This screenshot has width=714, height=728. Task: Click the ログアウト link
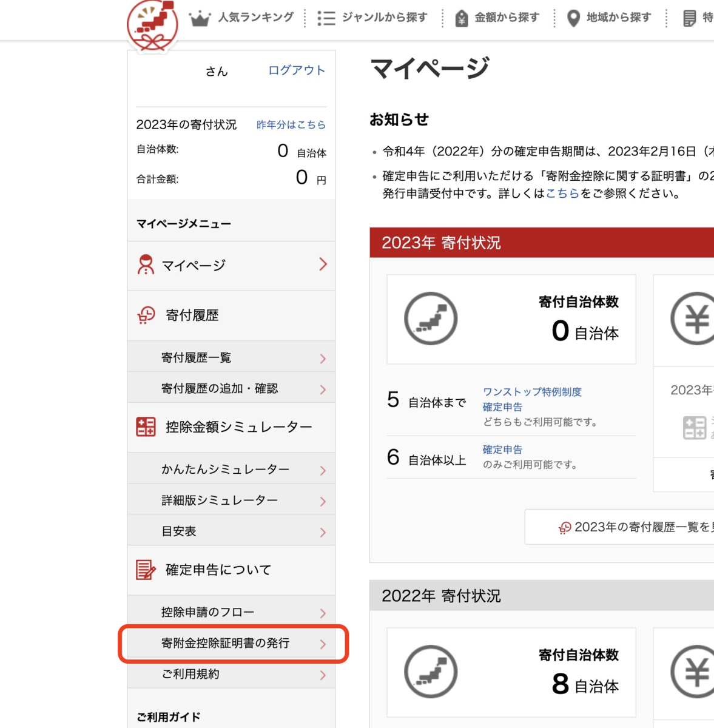297,70
